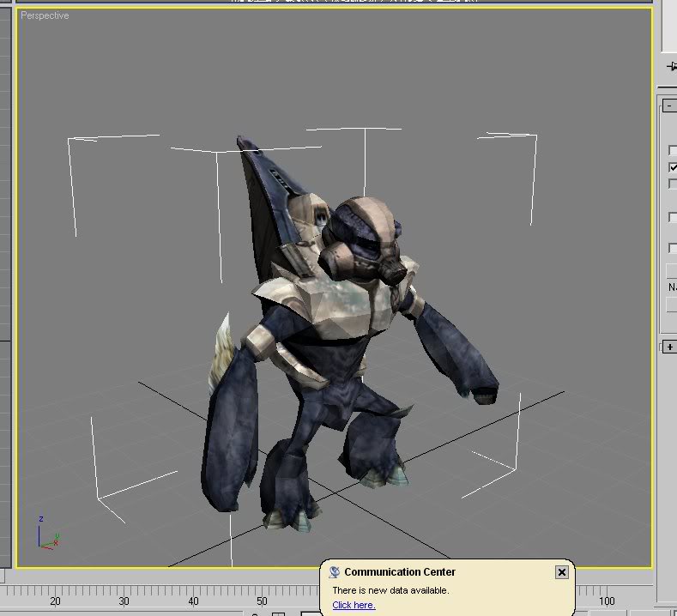Expand the rollout with the plus button
Screen dimensions: 677x616
point(669,347)
